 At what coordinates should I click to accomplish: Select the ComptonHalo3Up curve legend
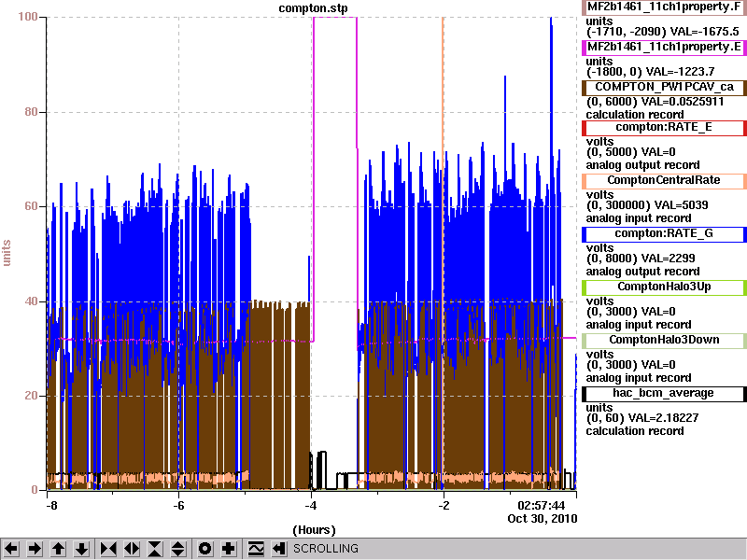[664, 287]
